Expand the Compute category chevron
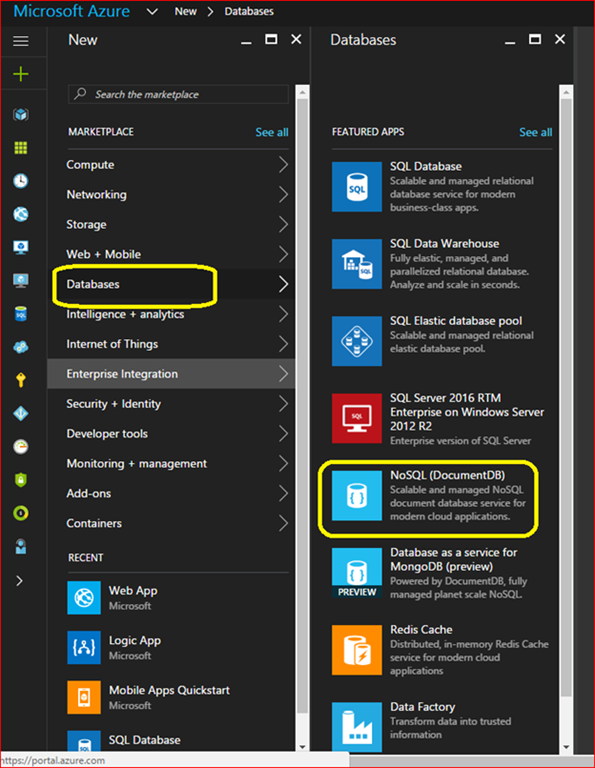Viewport: 595px width, 768px height. (x=283, y=165)
